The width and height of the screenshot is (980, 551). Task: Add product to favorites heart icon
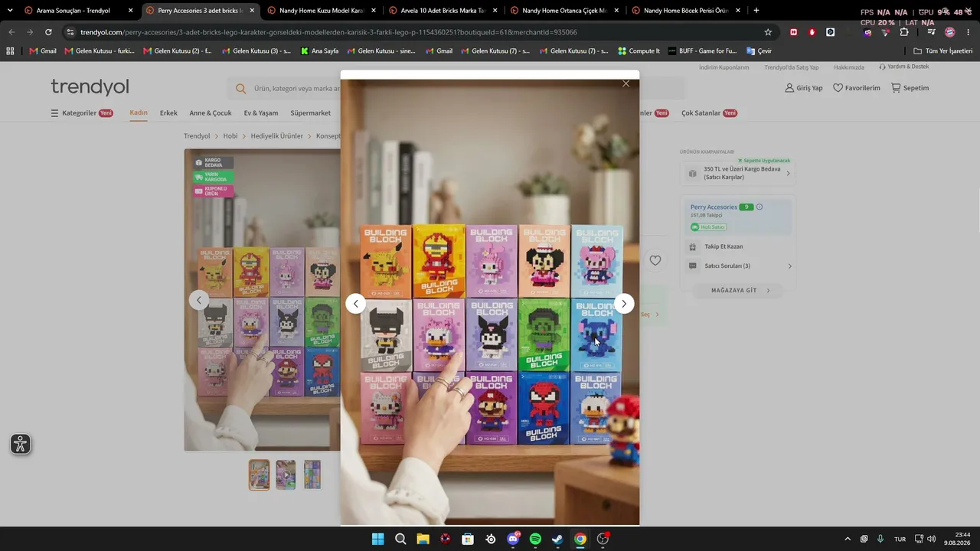(655, 260)
